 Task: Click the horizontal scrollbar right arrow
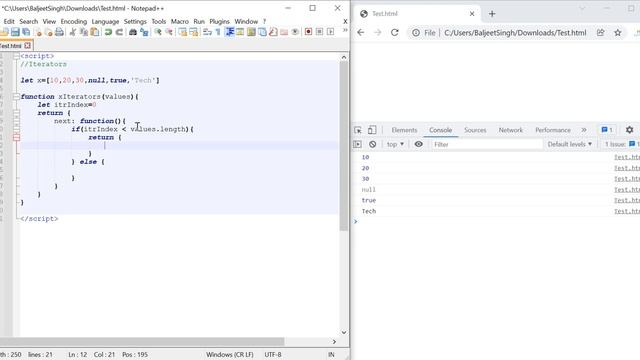click(334, 341)
